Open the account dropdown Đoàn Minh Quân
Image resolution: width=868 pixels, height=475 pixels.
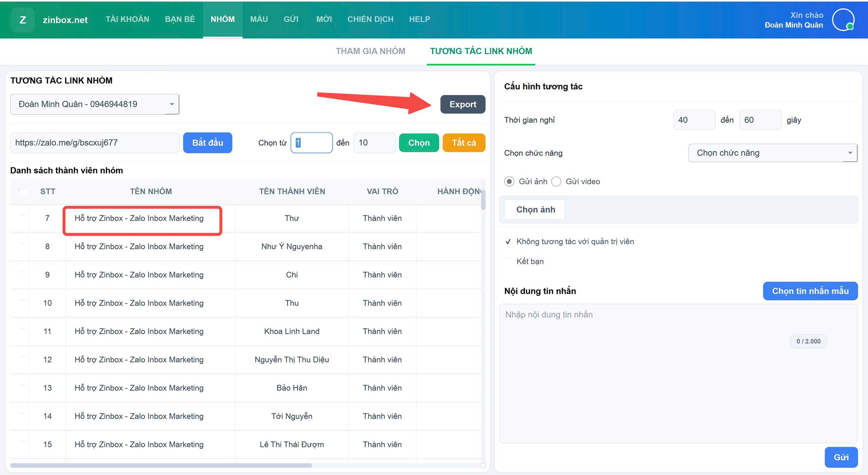[95, 104]
